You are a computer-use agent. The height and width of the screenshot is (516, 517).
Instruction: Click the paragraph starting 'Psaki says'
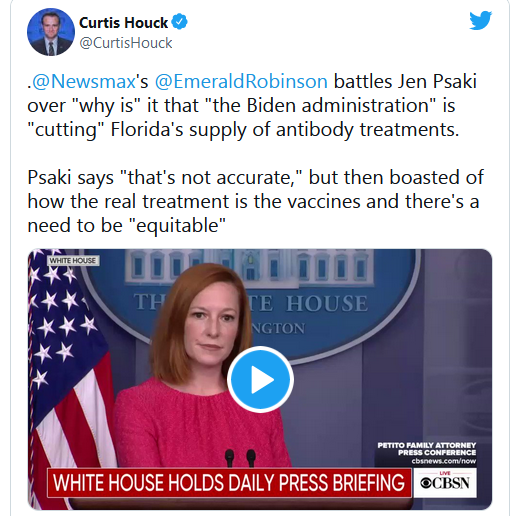(255, 201)
